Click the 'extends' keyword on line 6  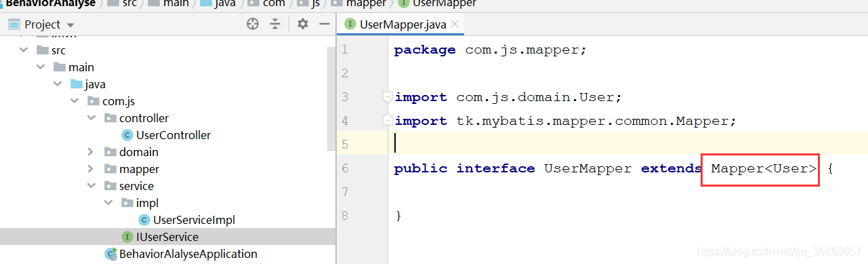671,168
